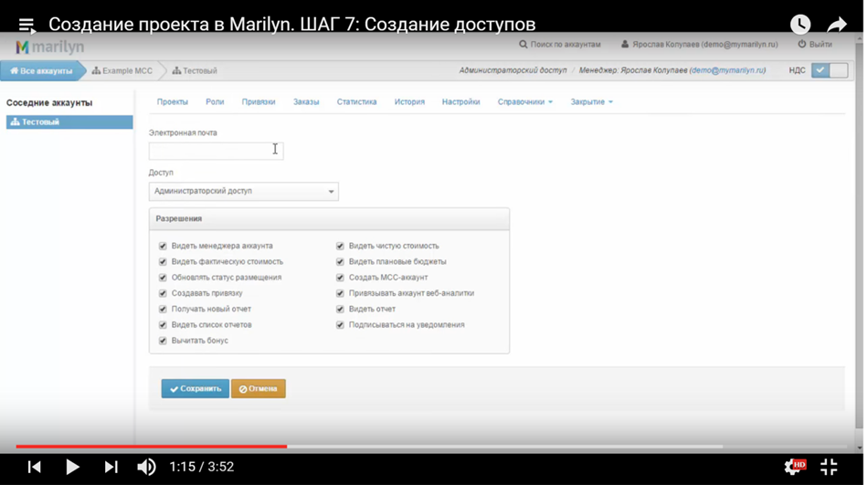Click the Разрешения panel header

[329, 218]
